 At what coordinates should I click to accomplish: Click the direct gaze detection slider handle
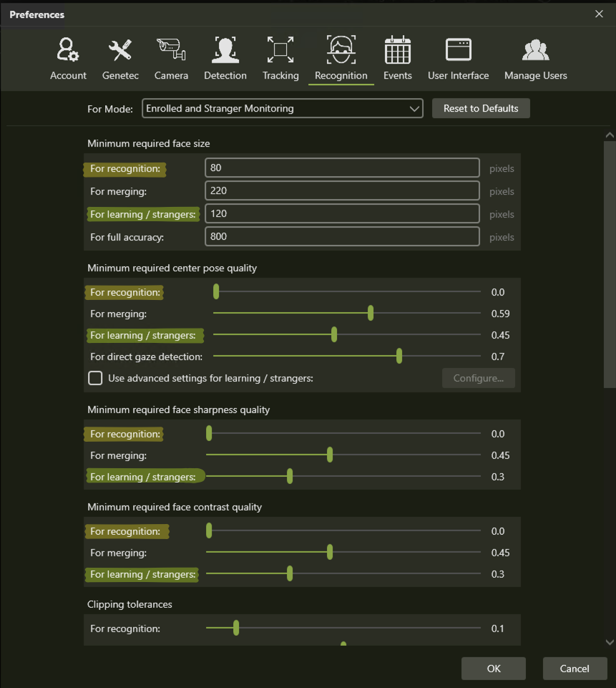(399, 357)
